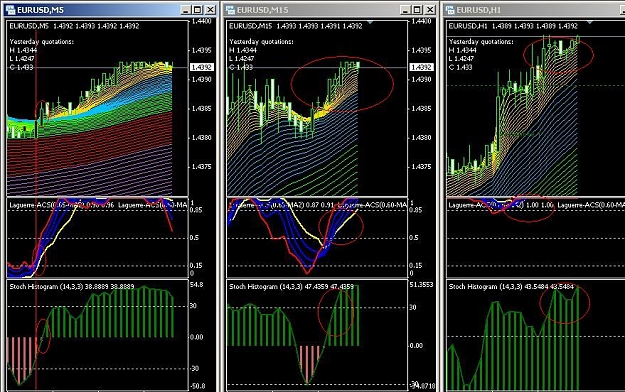
Task: Minimize the EURUSD,M15 chart window
Action: pos(405,10)
